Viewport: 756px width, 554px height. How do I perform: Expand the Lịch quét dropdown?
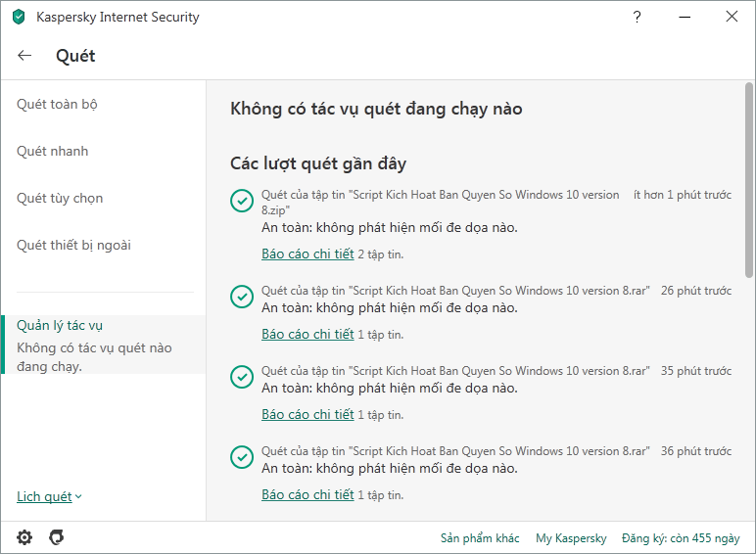(49, 496)
